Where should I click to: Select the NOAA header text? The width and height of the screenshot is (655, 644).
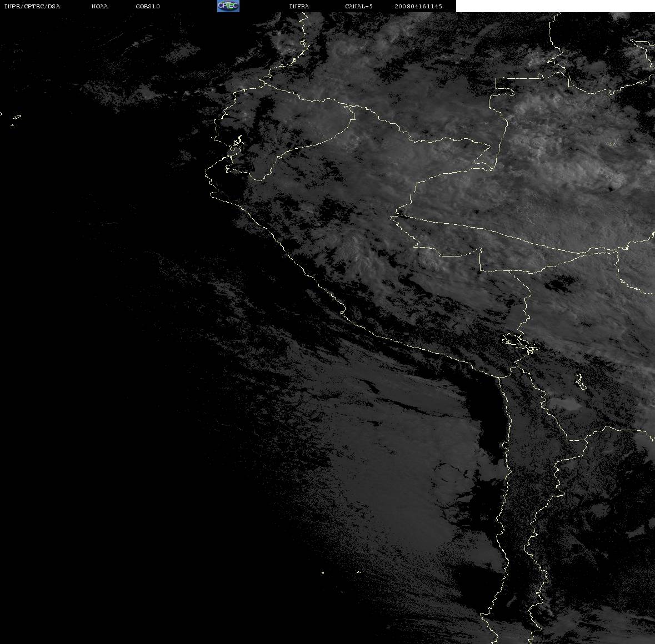[x=99, y=6]
